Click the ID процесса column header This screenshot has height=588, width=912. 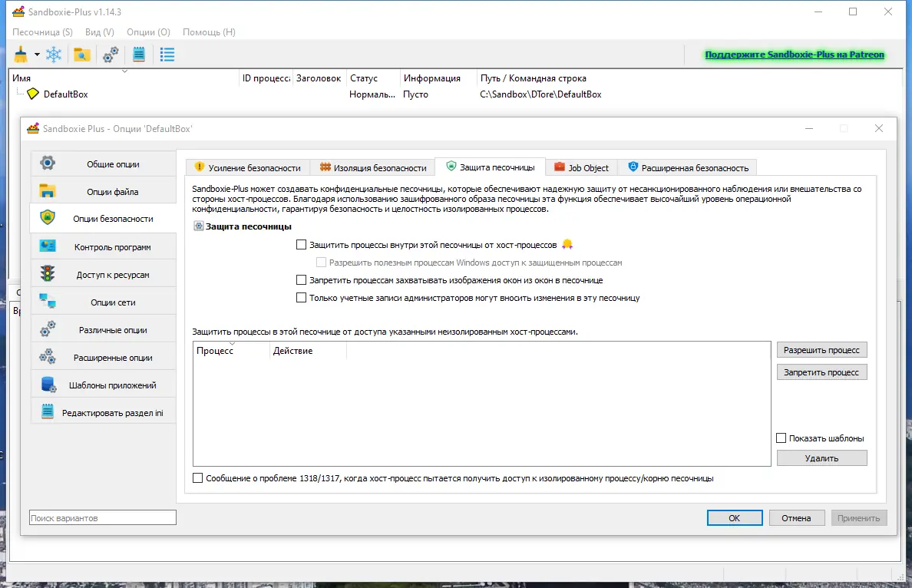(x=266, y=78)
